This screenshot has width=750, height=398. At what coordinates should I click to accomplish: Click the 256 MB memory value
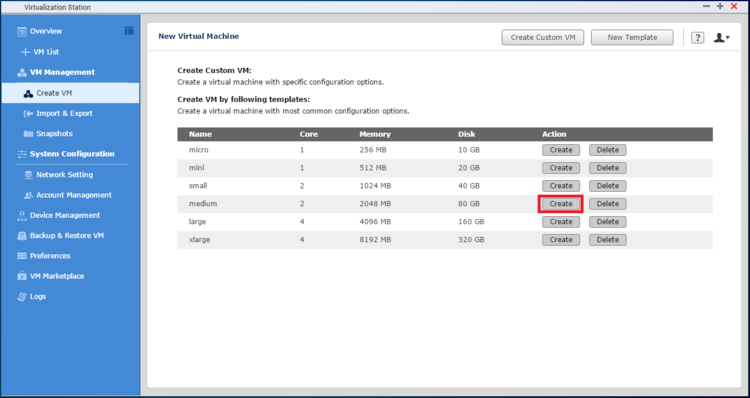pos(373,150)
